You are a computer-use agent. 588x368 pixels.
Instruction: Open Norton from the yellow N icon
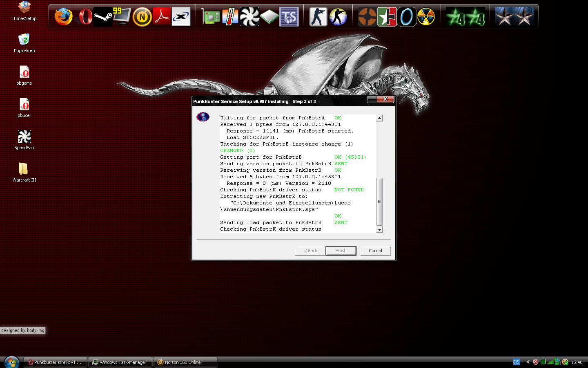pyautogui.click(x=142, y=17)
